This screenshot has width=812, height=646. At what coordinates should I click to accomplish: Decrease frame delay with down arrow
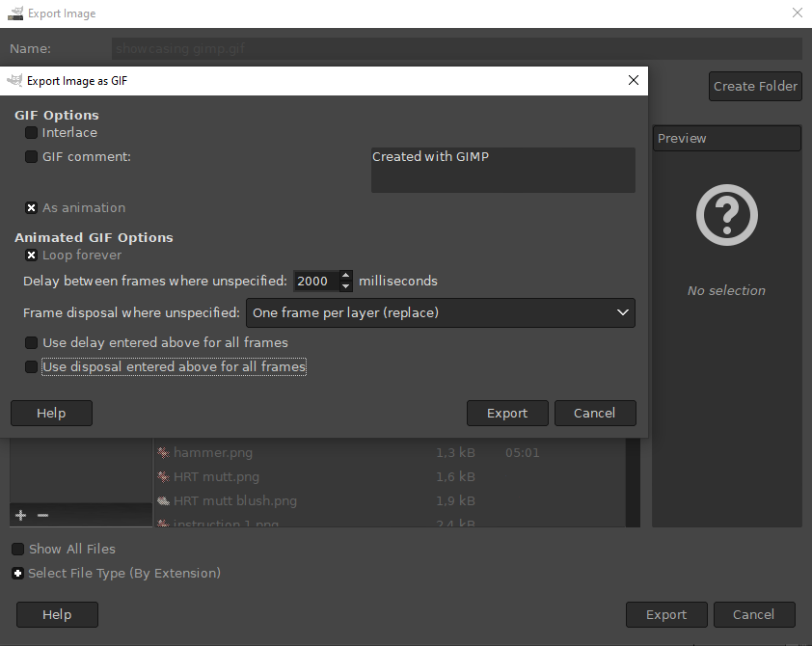tap(346, 286)
